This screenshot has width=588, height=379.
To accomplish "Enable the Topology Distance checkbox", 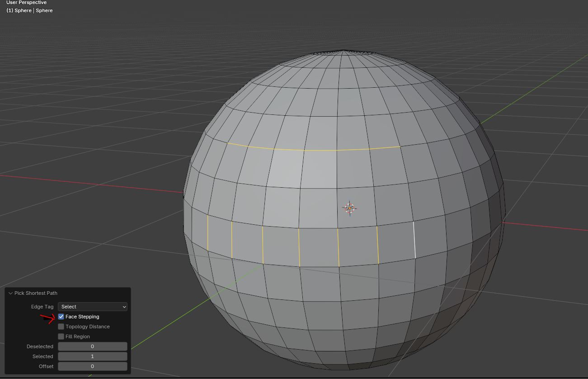I will click(61, 327).
